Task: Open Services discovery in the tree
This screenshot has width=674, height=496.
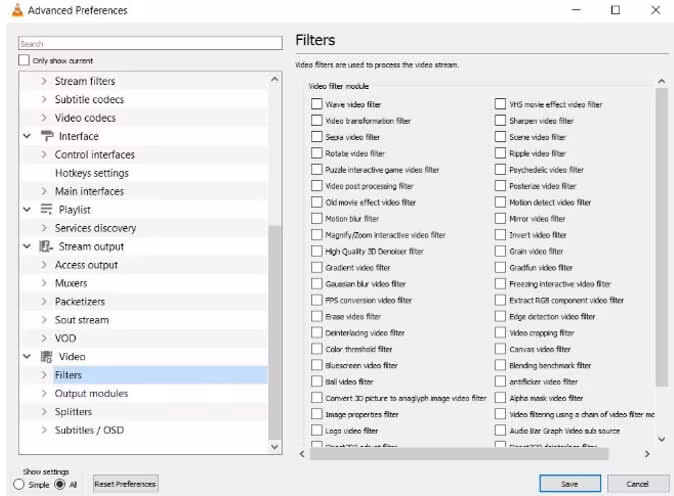Action: click(95, 228)
